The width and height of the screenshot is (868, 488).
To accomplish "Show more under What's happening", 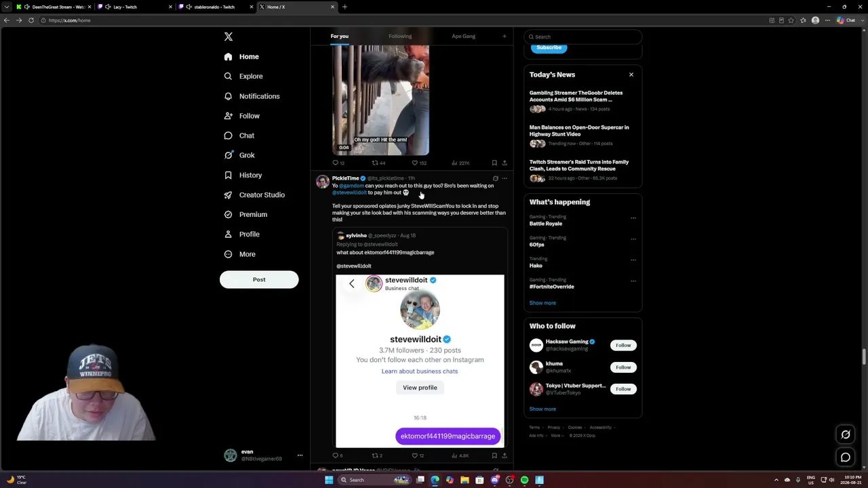I will pos(542,303).
